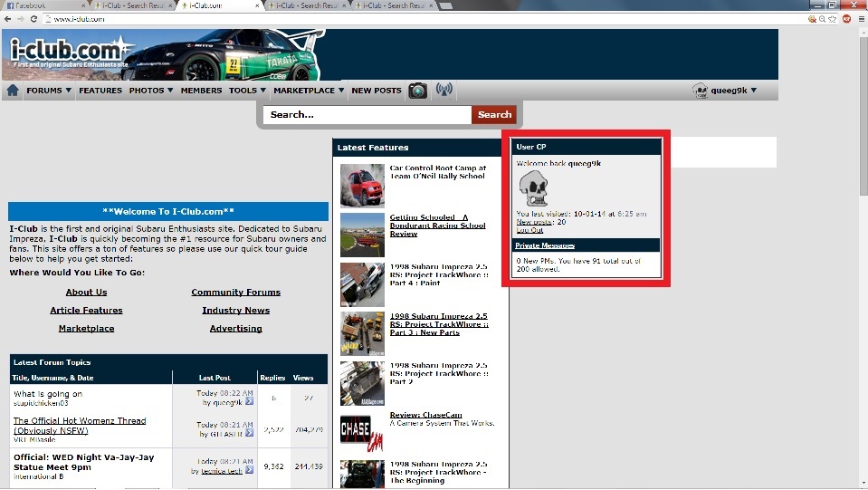
Task: Click the red car Boot Camp thumbnail
Action: click(362, 186)
